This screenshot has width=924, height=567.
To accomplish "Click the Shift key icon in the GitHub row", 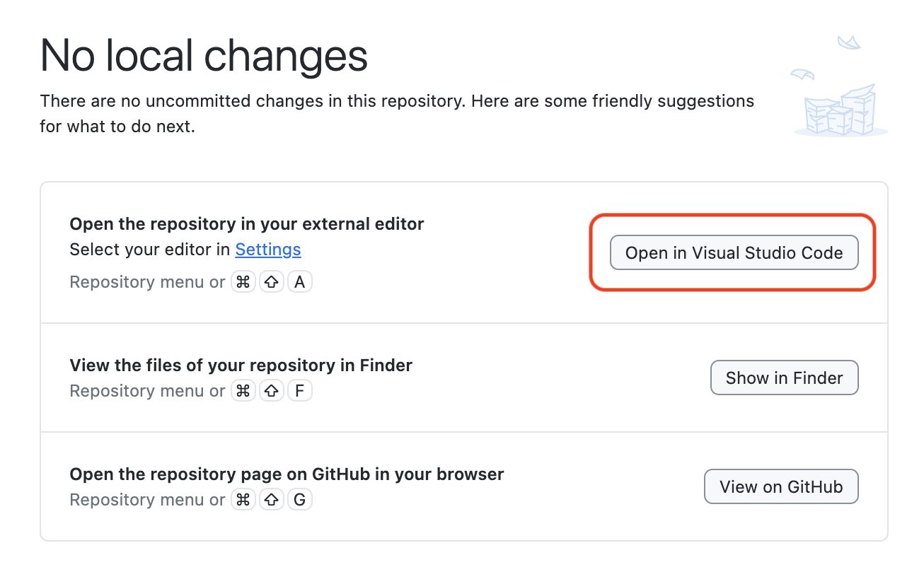I will [272, 499].
